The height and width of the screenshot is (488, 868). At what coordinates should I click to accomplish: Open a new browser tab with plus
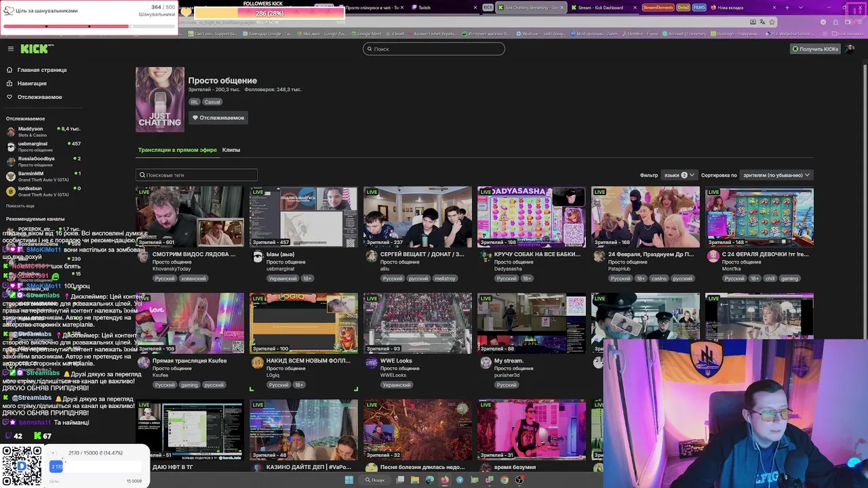(787, 7)
